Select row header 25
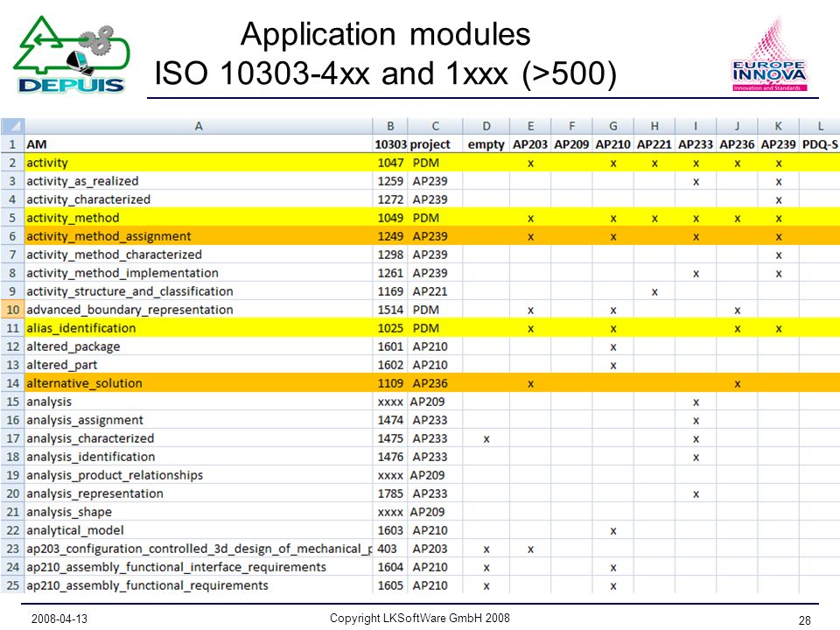The image size is (840, 630). tap(12, 585)
